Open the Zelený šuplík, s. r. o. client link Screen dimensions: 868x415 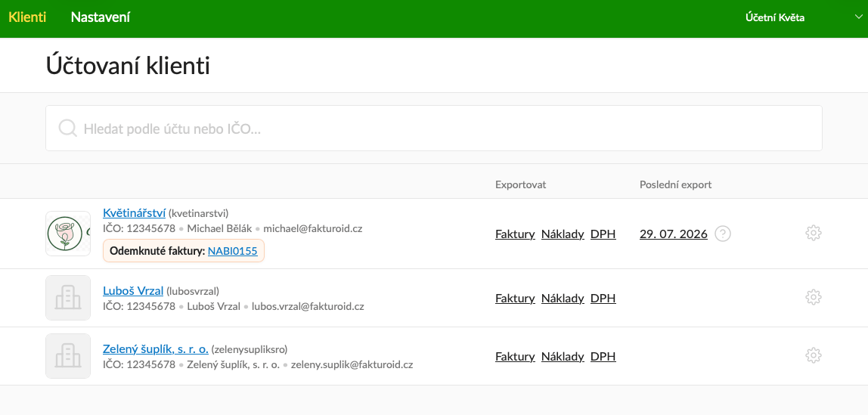coord(156,349)
